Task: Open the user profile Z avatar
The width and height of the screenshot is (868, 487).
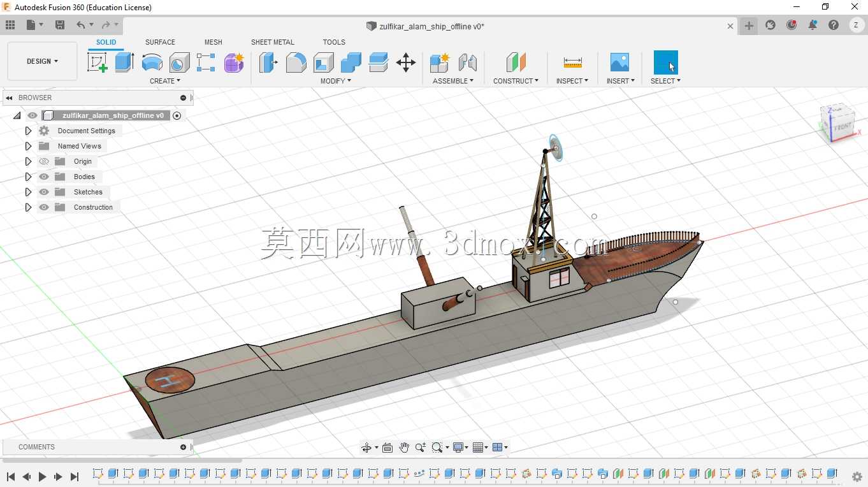Action: tap(855, 25)
